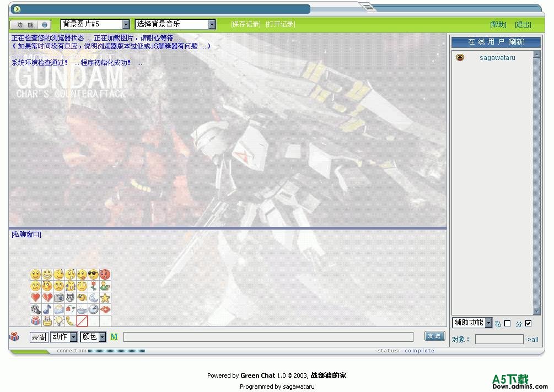Select the blue music note emoticon
This screenshot has height=392, width=554.
(47, 309)
